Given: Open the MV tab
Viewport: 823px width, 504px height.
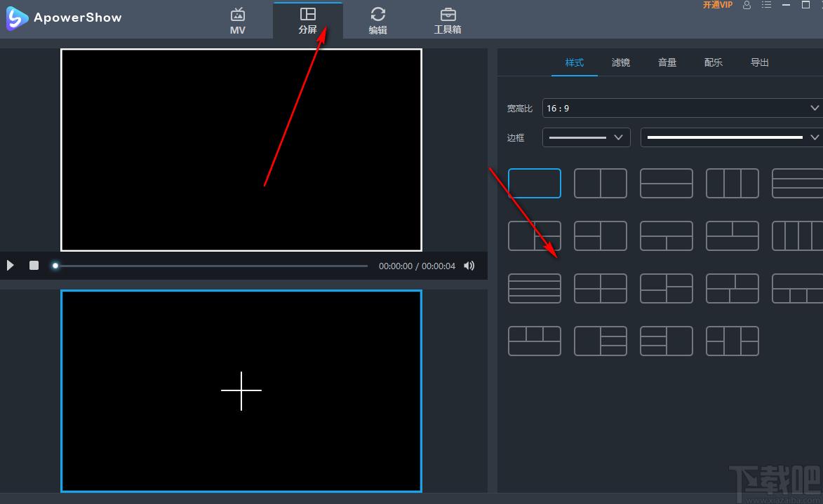Looking at the screenshot, I should point(238,21).
